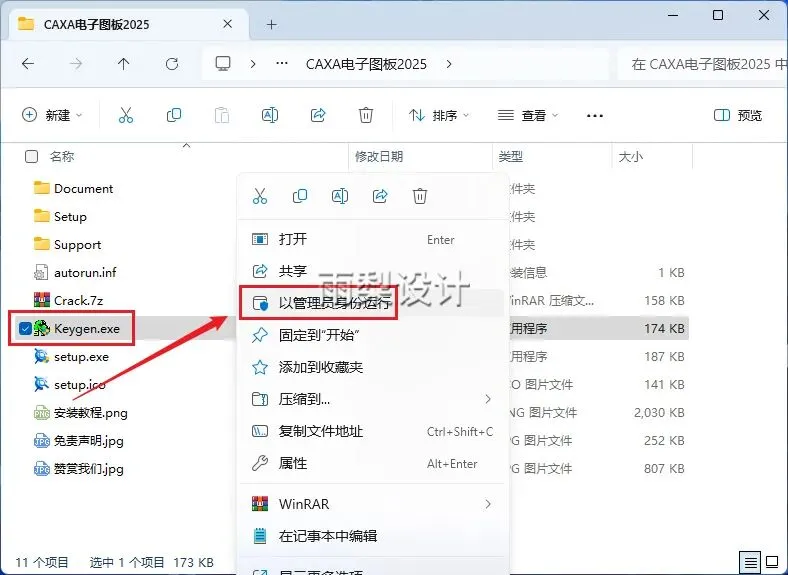Viewport: 788px width, 575px height.
Task: Select the 赞赏我们.jpg file
Action: click(78, 469)
